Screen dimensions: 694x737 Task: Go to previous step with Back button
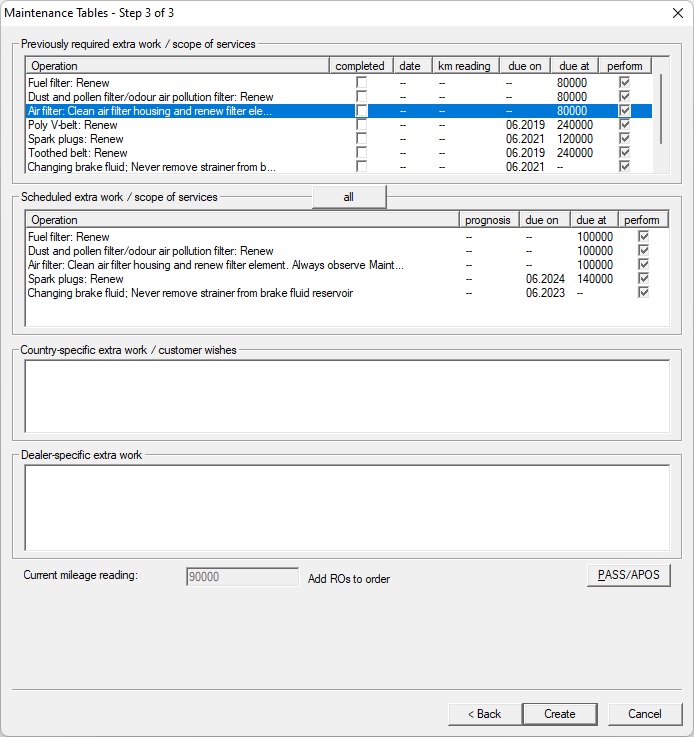pyautogui.click(x=484, y=714)
